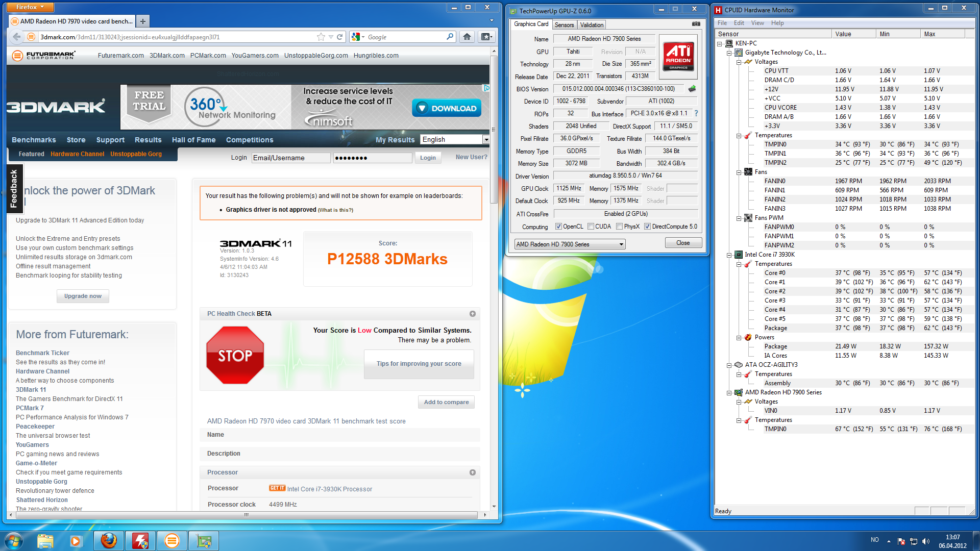Show hidden tray icons arrow

(x=889, y=541)
